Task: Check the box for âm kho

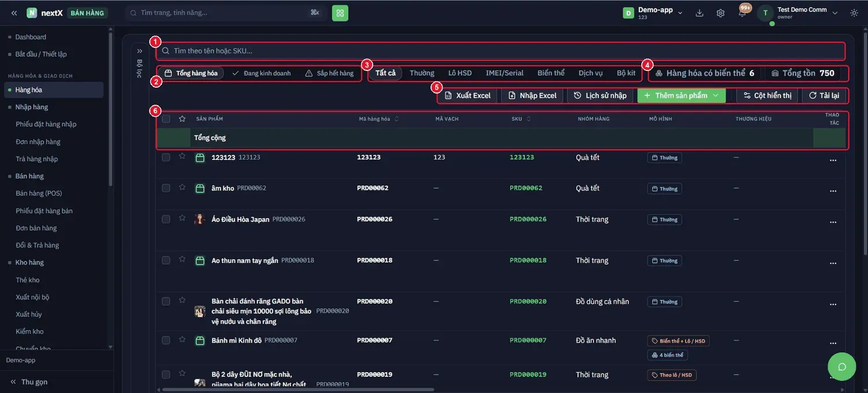Action: (x=166, y=188)
